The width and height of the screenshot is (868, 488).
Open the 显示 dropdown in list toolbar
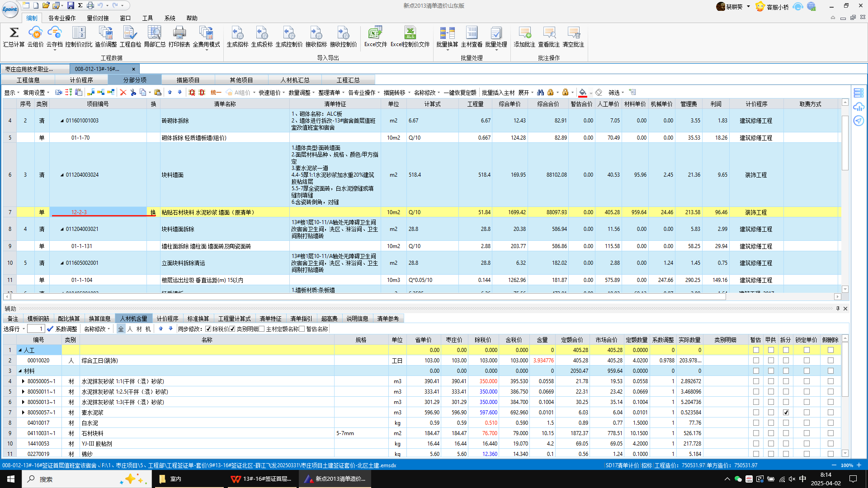pyautogui.click(x=12, y=93)
